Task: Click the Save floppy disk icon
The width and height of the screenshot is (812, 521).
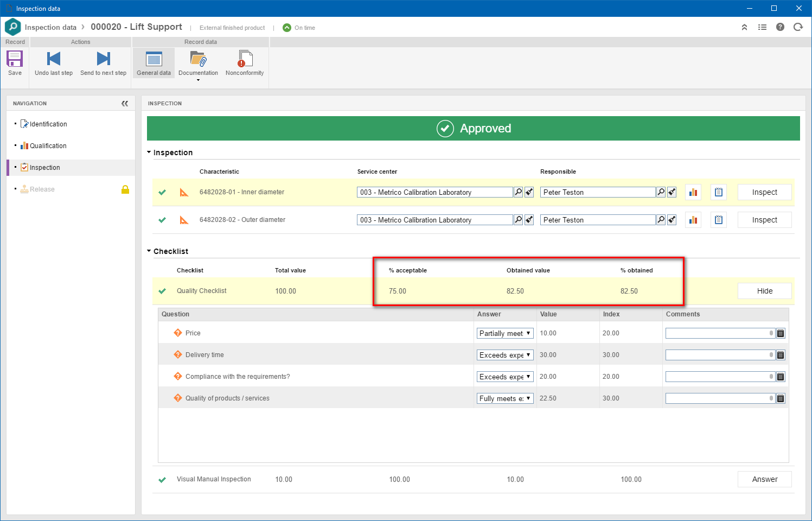Action: point(15,59)
